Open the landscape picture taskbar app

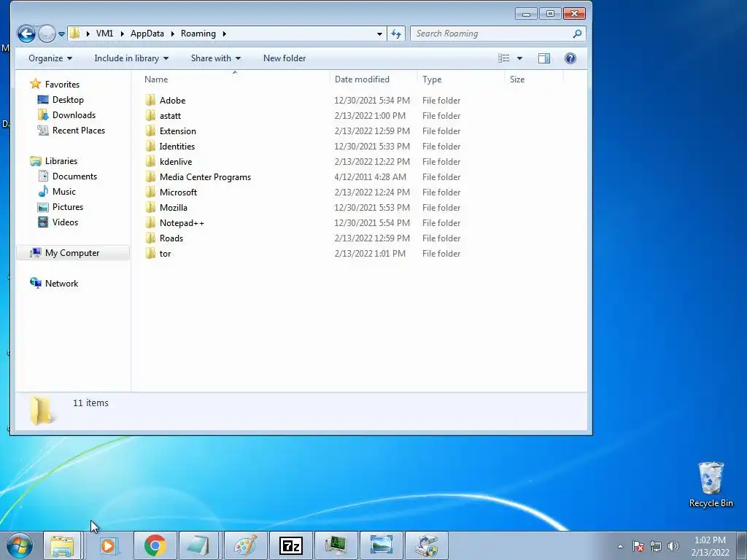coord(381,545)
